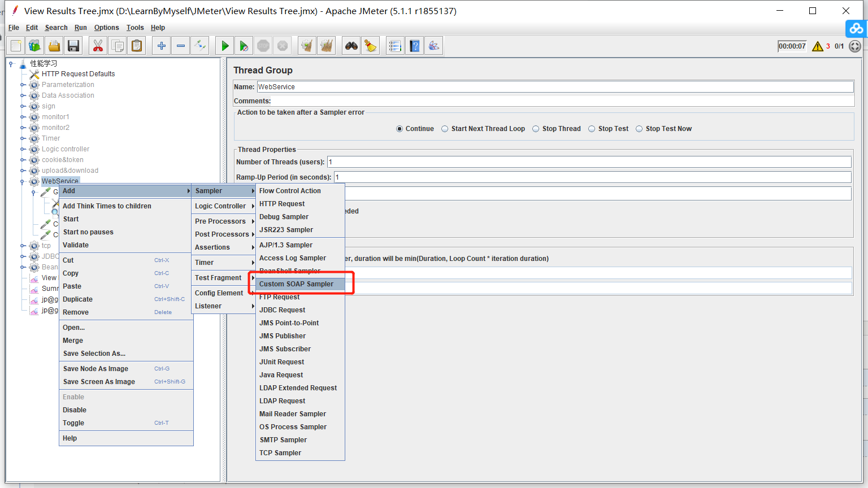Choose Custom SOAP Sampler from the sampler list
Screen dimensions: 868x488
pyautogui.click(x=300, y=284)
